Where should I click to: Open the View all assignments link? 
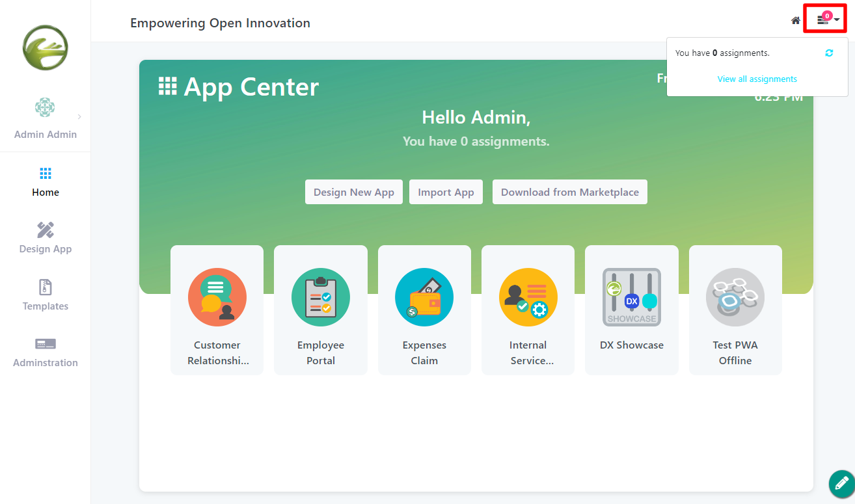(x=757, y=79)
